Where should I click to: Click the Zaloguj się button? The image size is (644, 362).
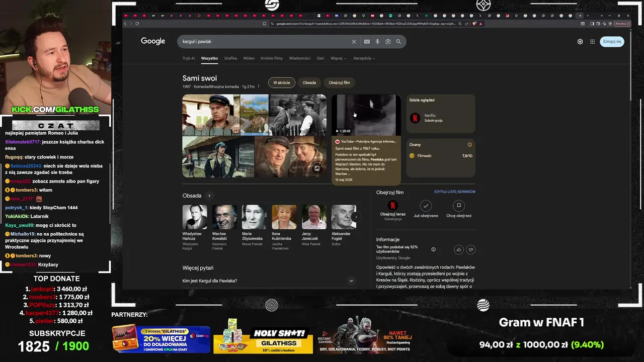point(612,42)
